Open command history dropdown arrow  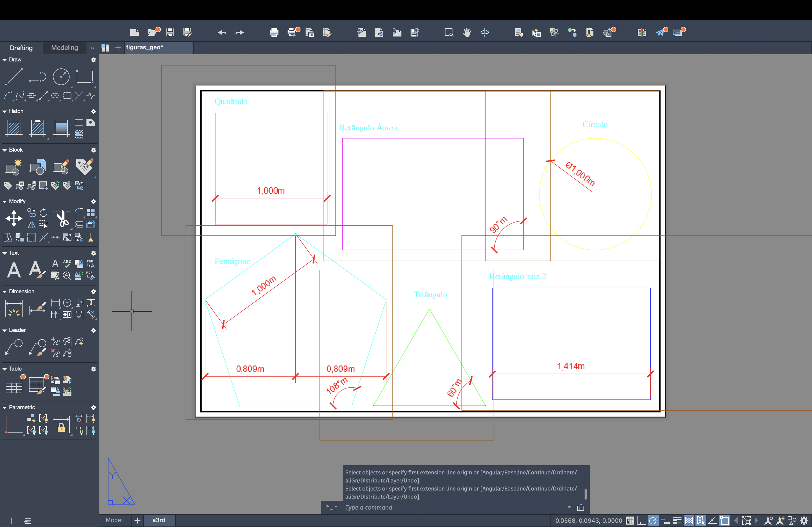click(569, 507)
